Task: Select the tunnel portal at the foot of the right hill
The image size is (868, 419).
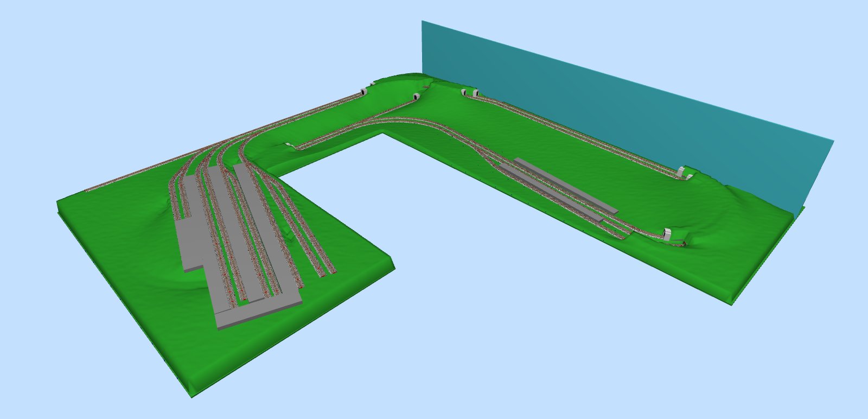Action: tap(667, 234)
